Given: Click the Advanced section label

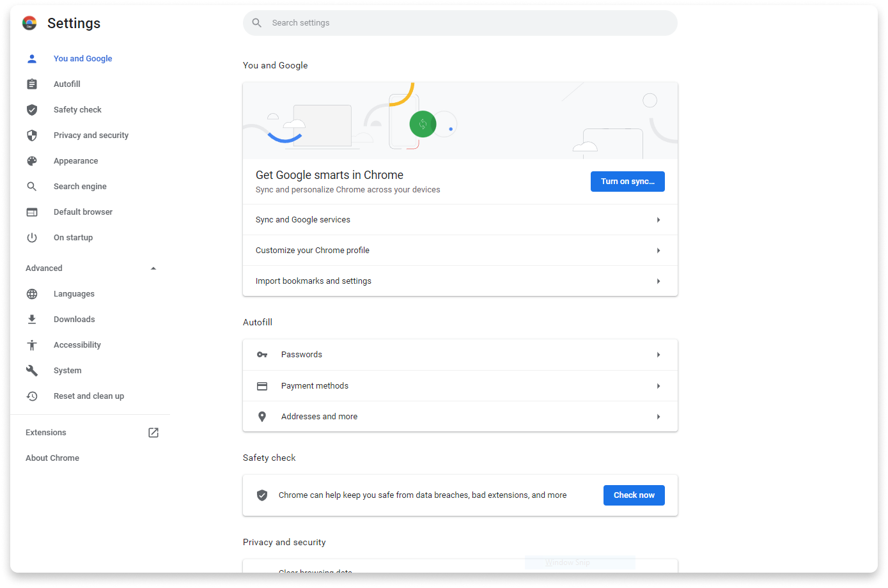Looking at the screenshot, I should click(x=44, y=268).
